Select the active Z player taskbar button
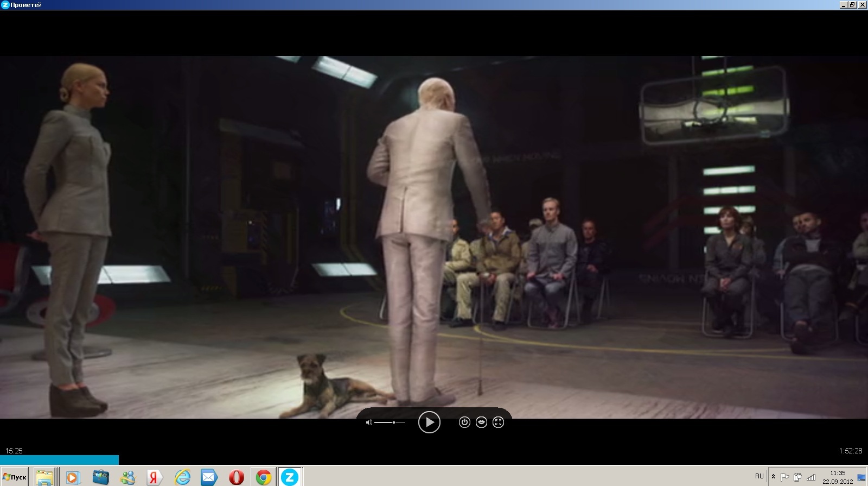Screen dimensions: 868x486 290,477
